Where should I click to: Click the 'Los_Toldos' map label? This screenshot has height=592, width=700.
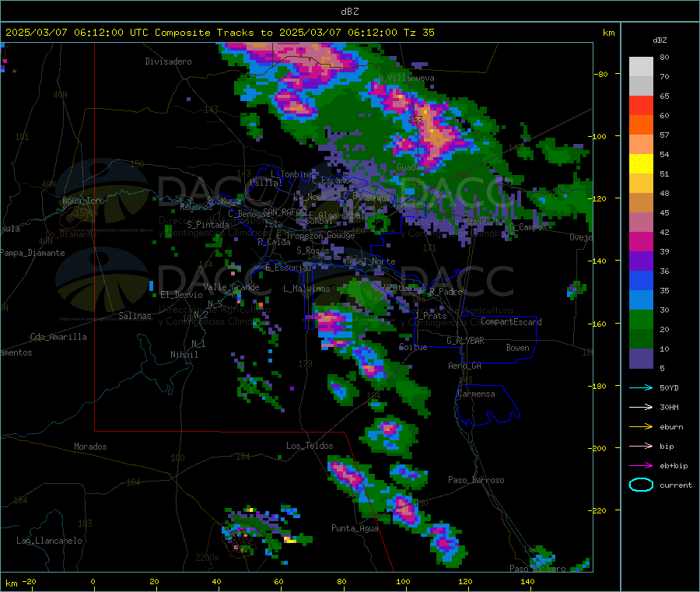click(310, 446)
